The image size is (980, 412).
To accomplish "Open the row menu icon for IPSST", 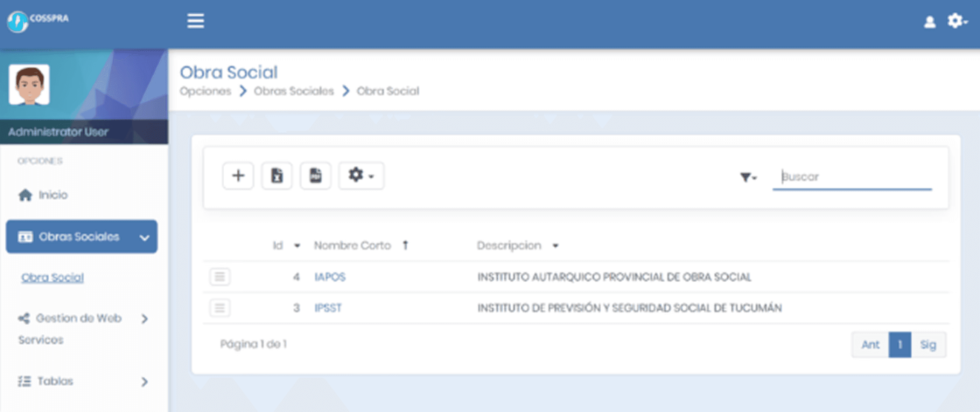I will (219, 308).
